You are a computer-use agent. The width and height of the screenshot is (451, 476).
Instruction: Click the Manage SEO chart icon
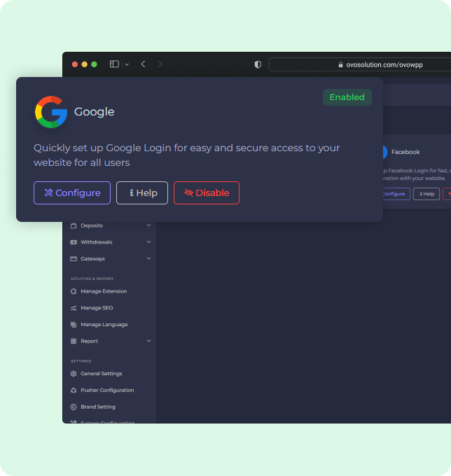[74, 308]
